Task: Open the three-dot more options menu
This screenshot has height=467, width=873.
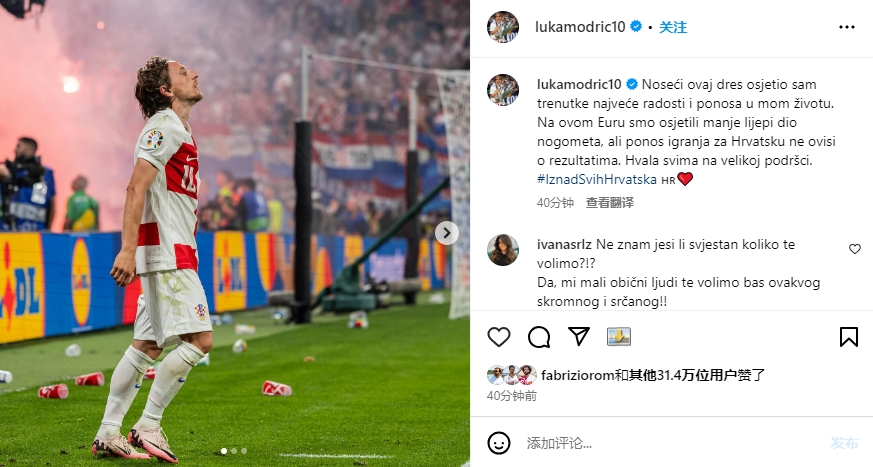Action: [847, 27]
